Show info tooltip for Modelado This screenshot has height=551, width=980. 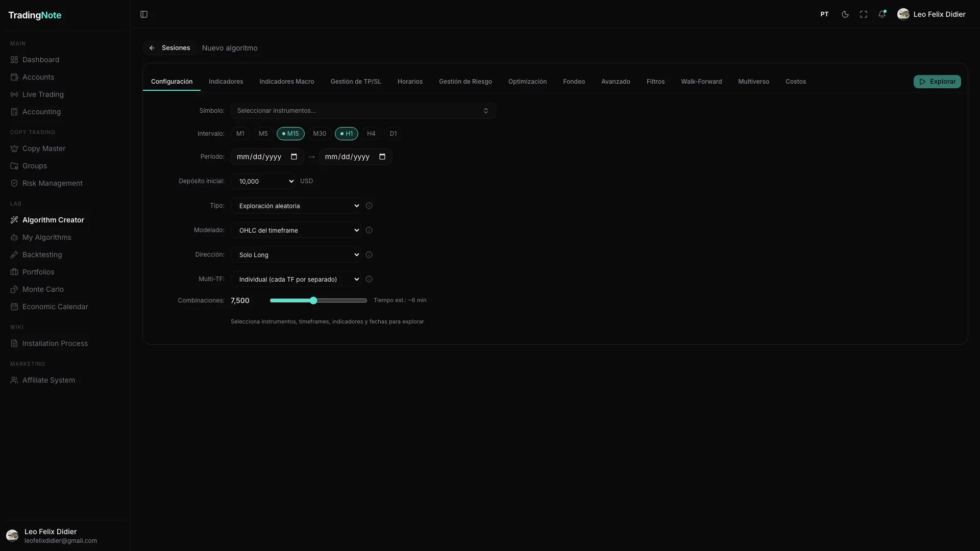click(x=369, y=230)
